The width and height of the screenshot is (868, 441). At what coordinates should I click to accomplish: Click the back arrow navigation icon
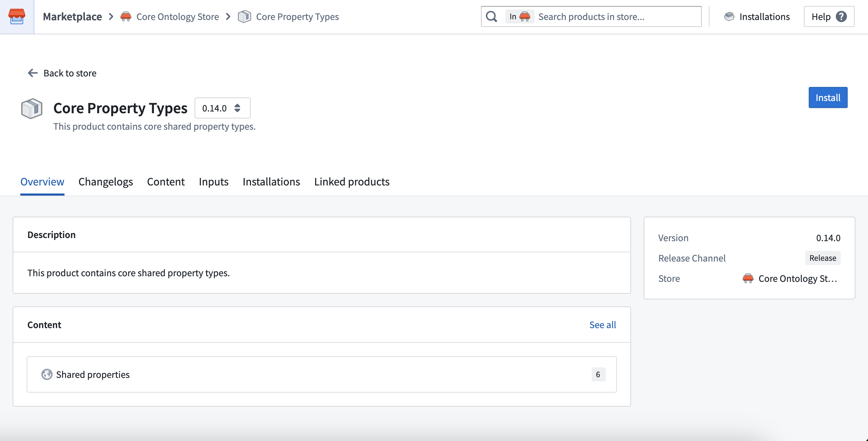pyautogui.click(x=33, y=73)
